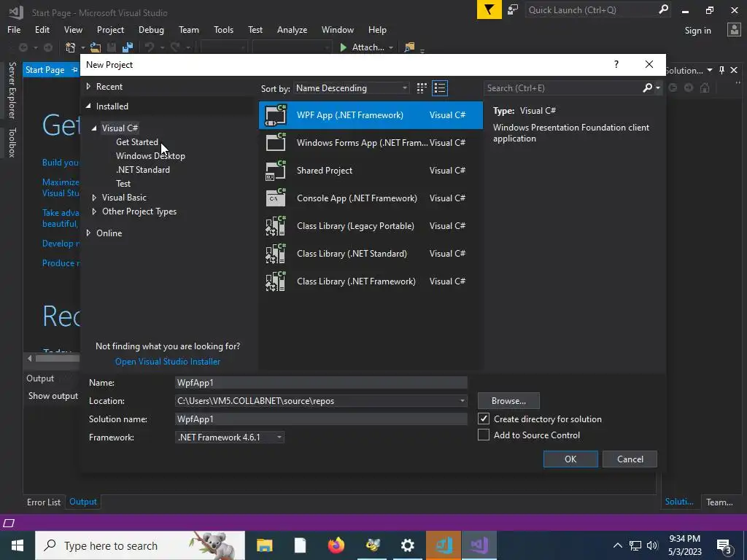The height and width of the screenshot is (560, 747).
Task: Click the New Project dialog help question mark
Action: click(616, 64)
